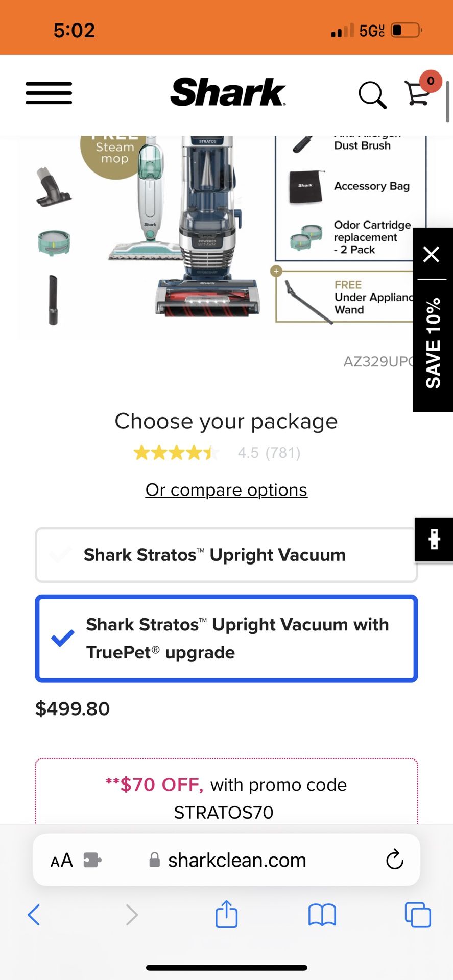Select Stratos with TruePet upgrade package
Screen dimensions: 453x980
click(x=226, y=638)
